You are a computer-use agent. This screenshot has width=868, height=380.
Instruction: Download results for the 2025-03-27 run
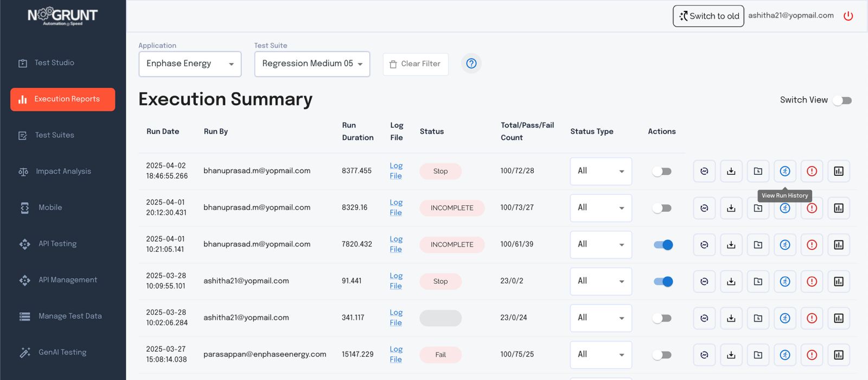[x=731, y=355]
